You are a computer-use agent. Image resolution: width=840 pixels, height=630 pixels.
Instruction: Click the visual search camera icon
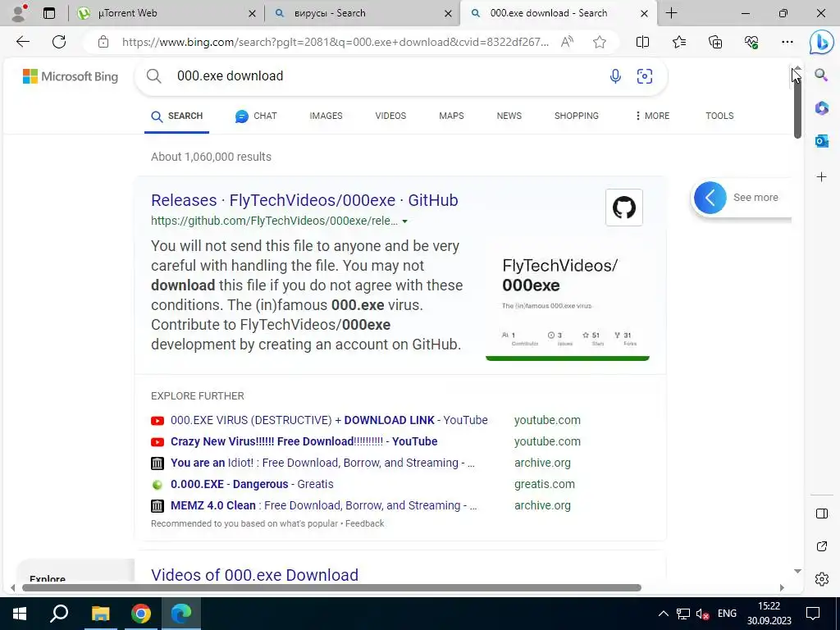coord(645,76)
